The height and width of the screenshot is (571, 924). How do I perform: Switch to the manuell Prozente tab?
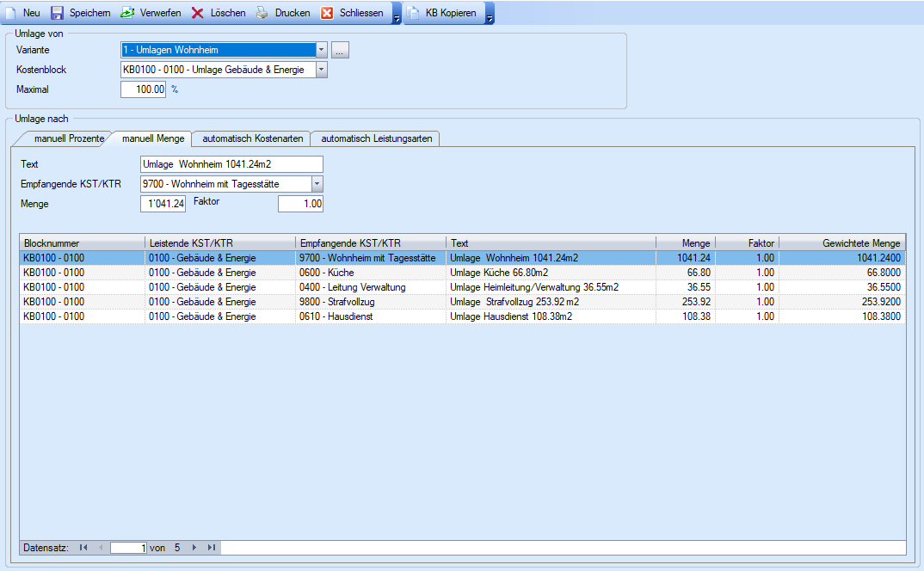click(x=69, y=138)
